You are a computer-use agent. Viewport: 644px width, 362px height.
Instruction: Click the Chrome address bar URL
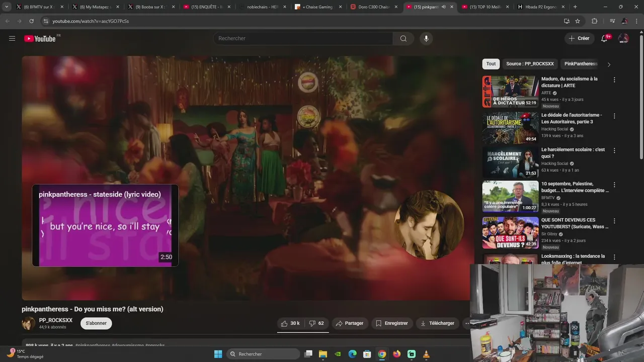[x=91, y=21]
